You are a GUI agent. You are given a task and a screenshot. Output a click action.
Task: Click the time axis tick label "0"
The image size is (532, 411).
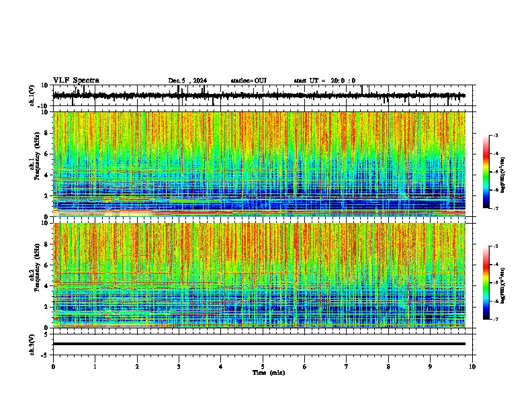click(53, 367)
